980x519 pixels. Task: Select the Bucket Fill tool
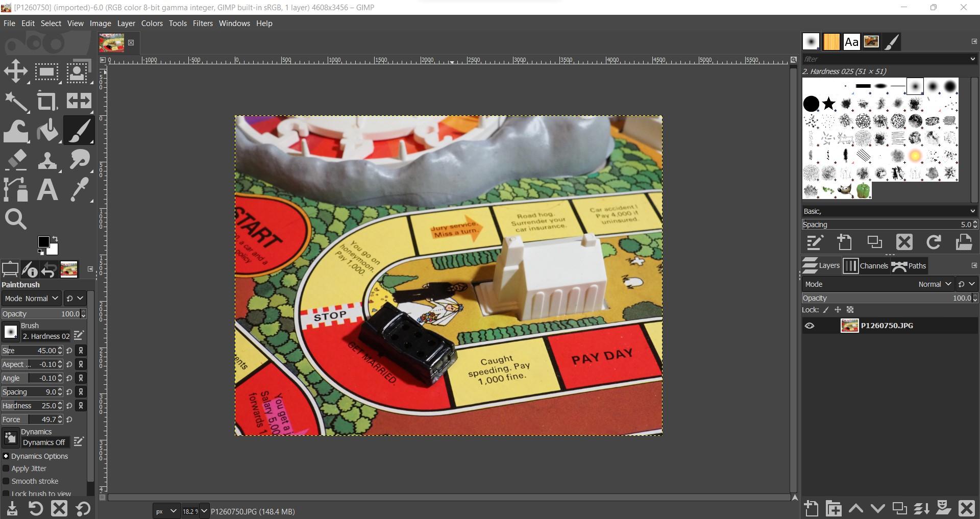click(47, 131)
